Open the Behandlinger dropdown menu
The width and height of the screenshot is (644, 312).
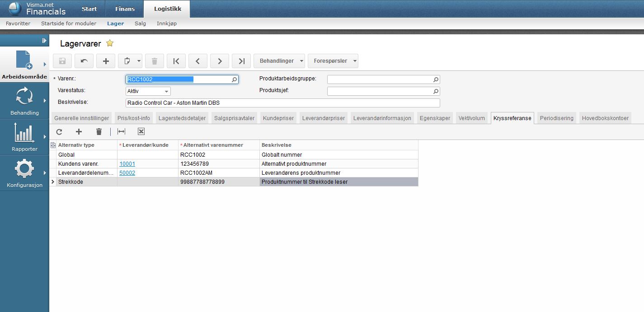[279, 61]
